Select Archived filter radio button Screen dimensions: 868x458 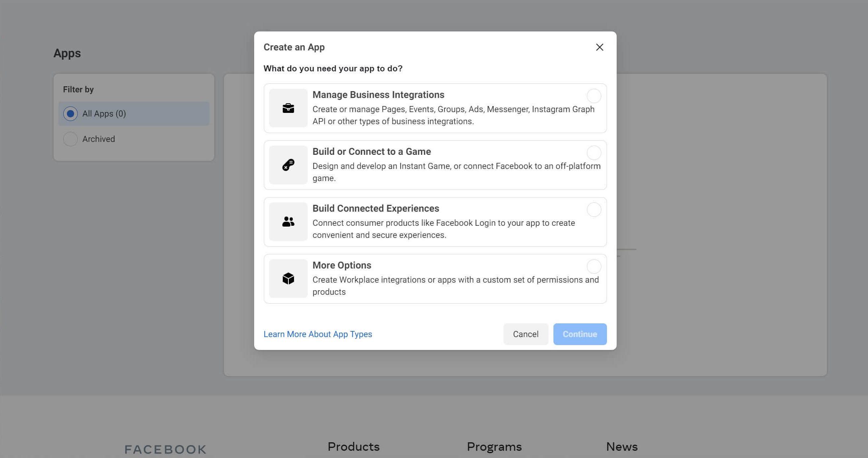[70, 139]
